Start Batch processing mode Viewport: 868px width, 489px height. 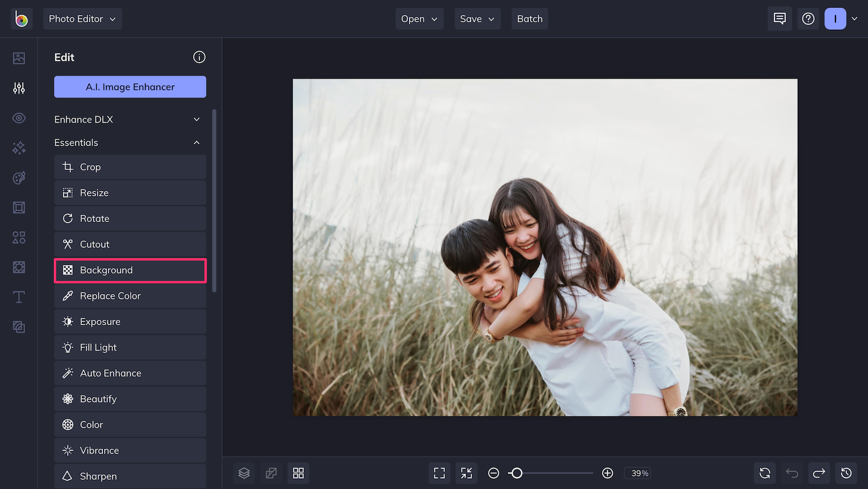529,18
